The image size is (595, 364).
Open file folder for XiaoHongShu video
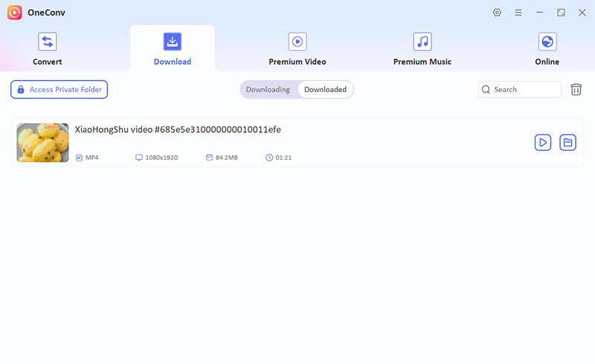coord(567,143)
